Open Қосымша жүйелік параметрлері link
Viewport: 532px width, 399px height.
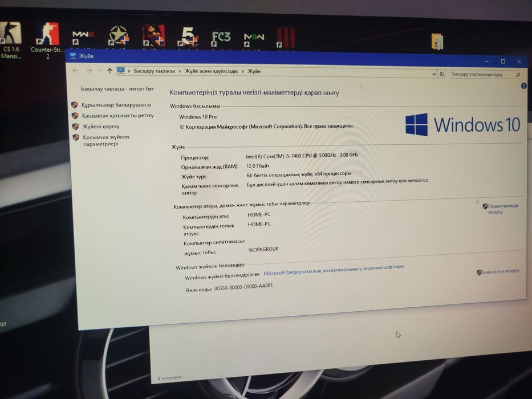click(107, 140)
